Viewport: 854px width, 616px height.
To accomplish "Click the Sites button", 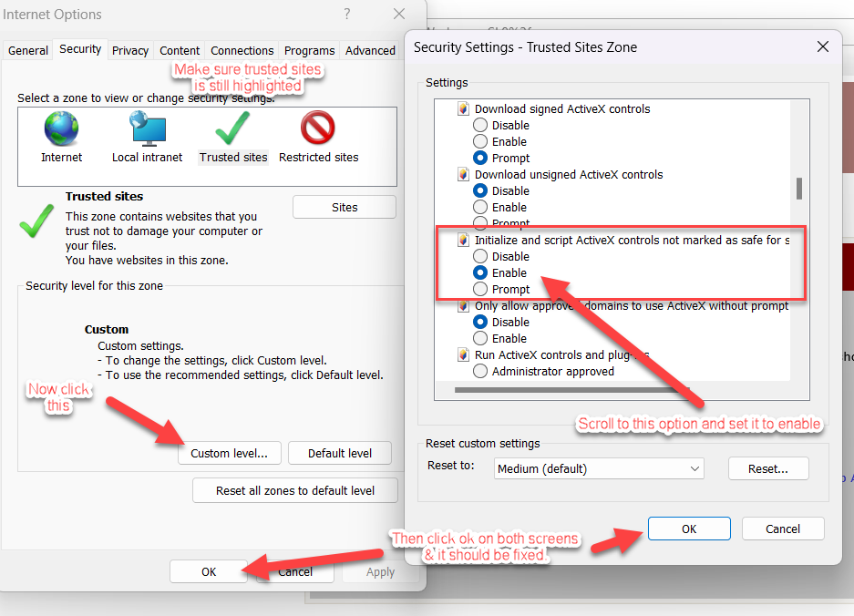I will tap(345, 207).
